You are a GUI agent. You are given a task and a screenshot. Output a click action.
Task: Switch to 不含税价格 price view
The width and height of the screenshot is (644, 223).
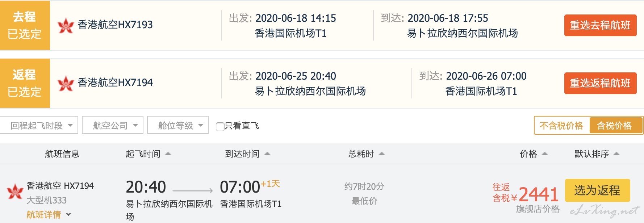pos(561,126)
